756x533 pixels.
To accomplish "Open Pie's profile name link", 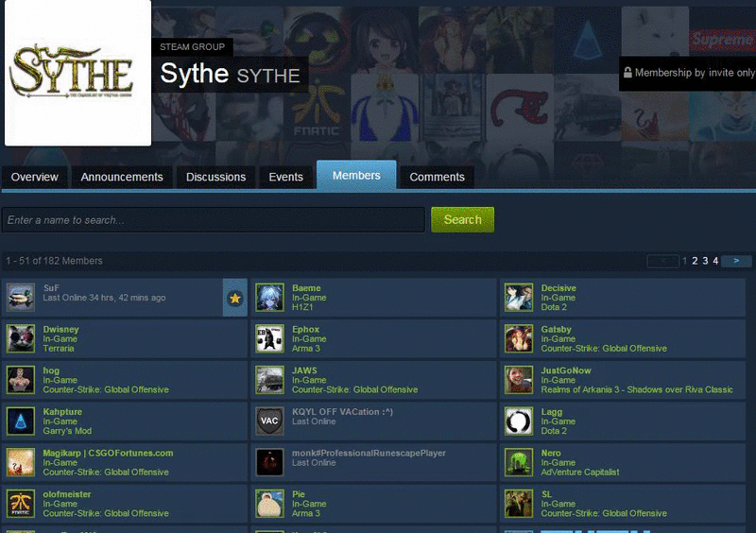I will click(x=299, y=494).
